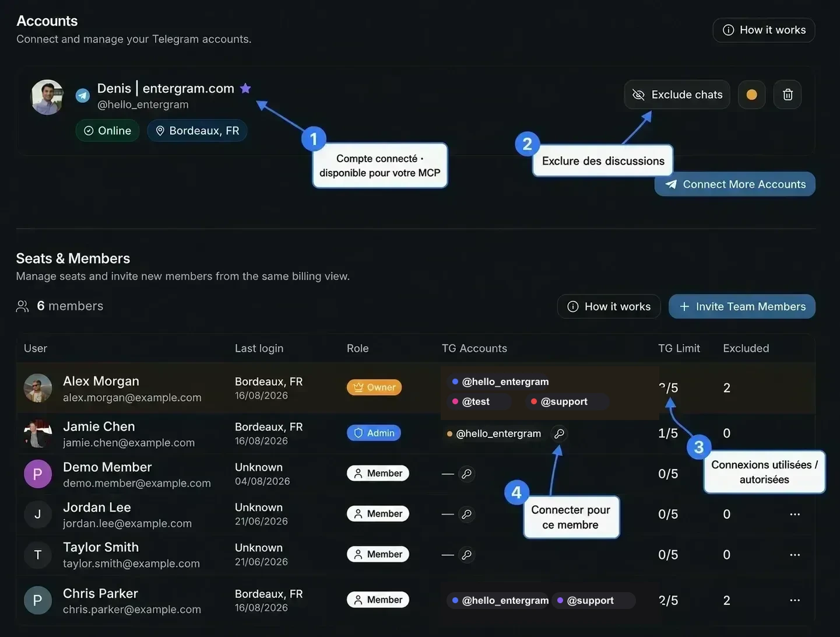This screenshot has width=840, height=637.
Task: Click jamie.chen@example.com email
Action: (x=129, y=443)
